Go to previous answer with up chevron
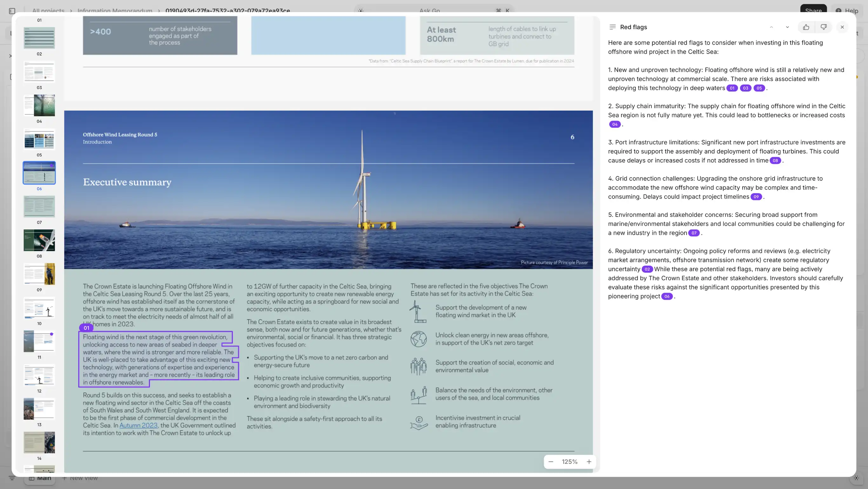 click(x=771, y=27)
